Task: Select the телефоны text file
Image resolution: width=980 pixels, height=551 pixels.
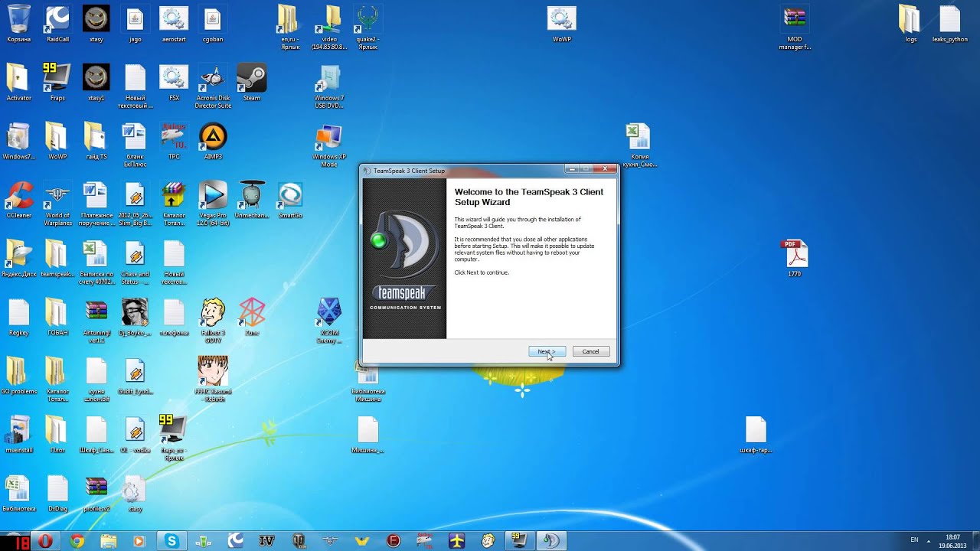Action: 174,318
